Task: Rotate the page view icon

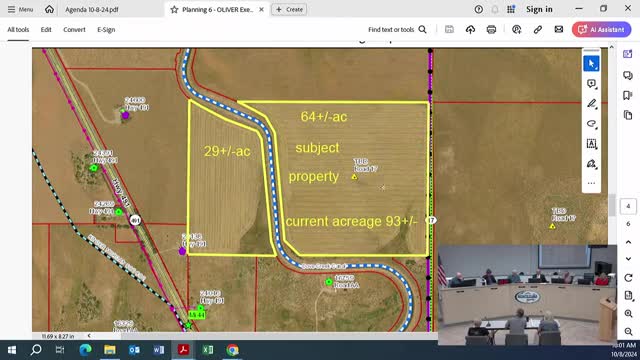Action: [x=628, y=278]
